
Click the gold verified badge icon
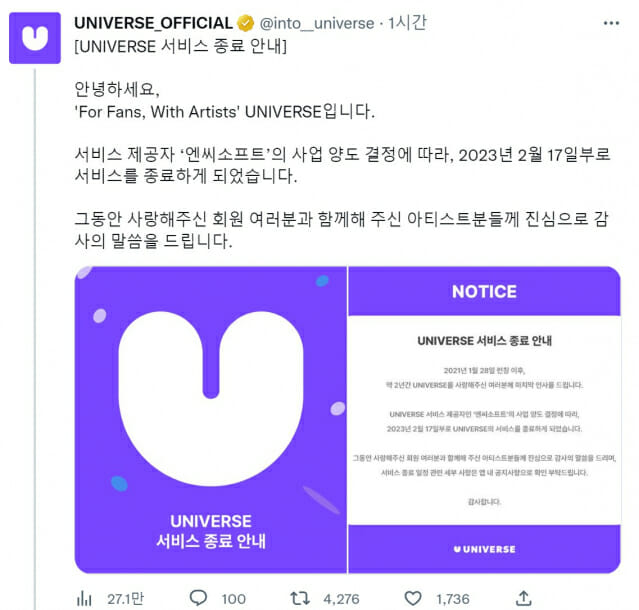pos(246,23)
